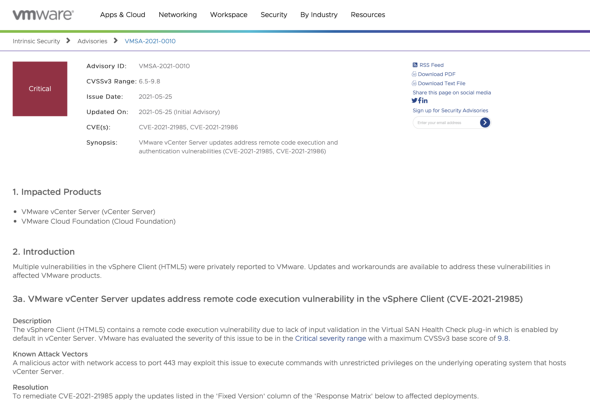Click the email address input field
This screenshot has width=590, height=408.
tap(446, 123)
